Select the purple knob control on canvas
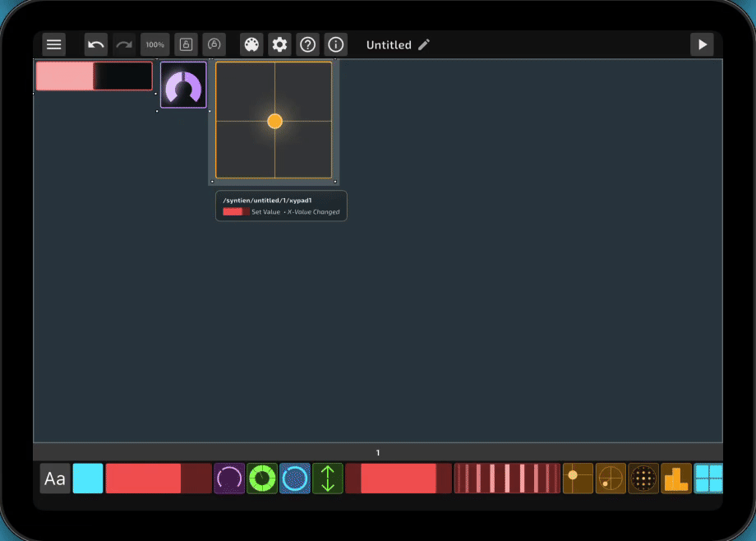This screenshot has height=541, width=756. pos(183,85)
